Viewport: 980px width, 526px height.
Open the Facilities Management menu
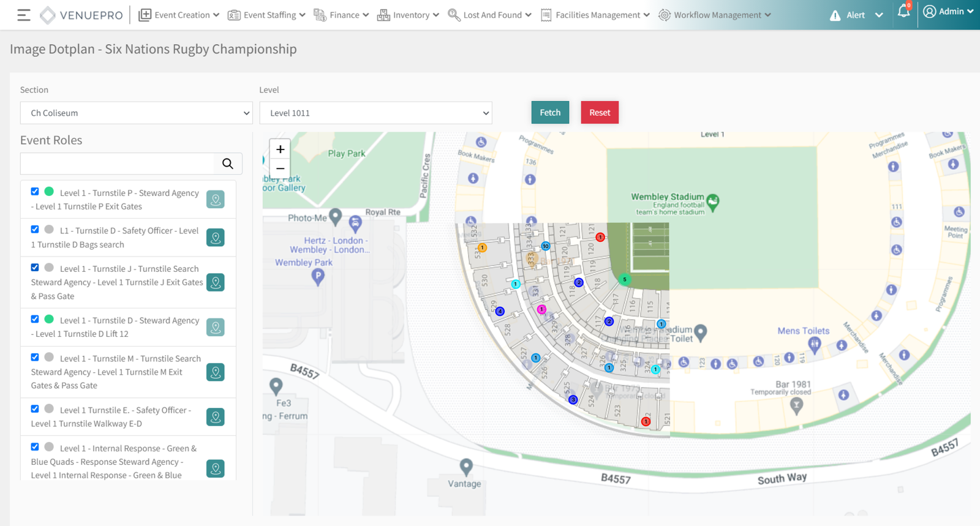[x=595, y=15]
